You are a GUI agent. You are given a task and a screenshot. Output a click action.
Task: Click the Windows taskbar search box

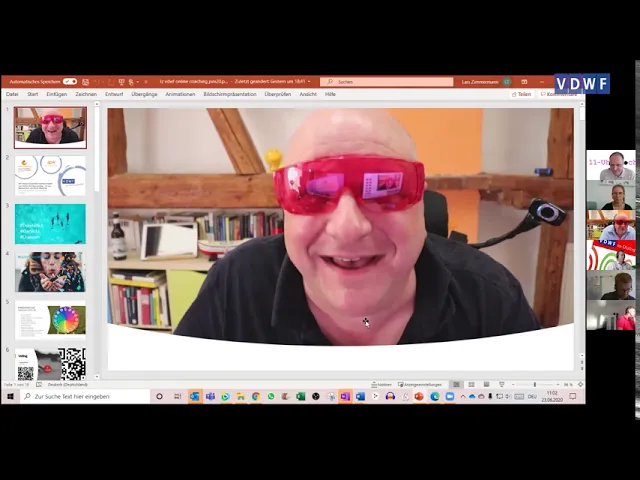click(x=86, y=396)
